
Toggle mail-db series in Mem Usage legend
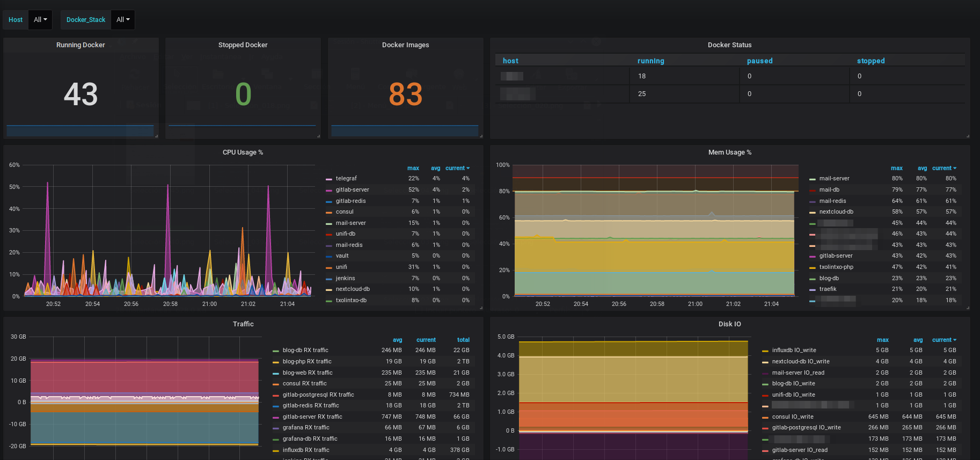tap(829, 190)
